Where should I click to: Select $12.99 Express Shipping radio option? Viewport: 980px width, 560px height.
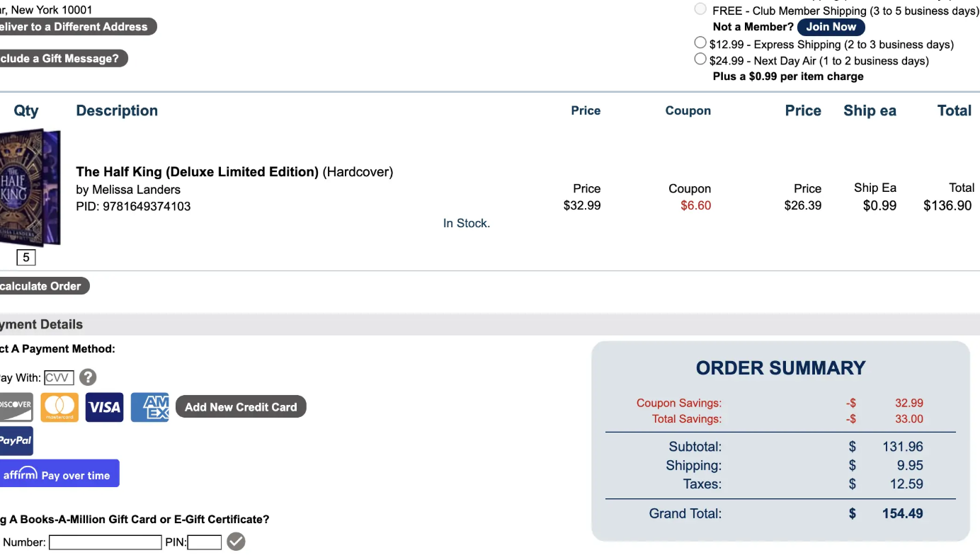pos(700,42)
